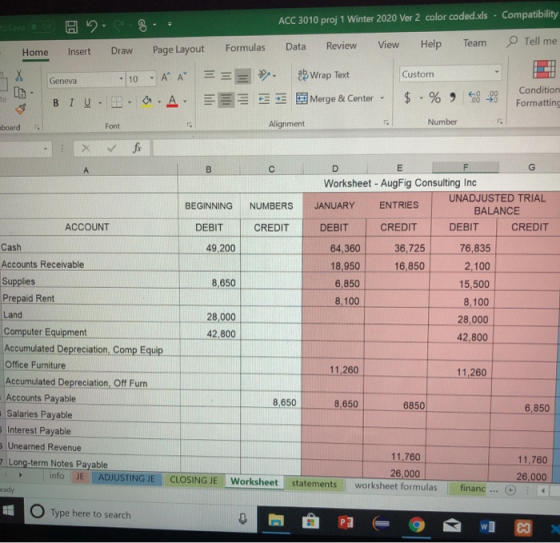Viewport: 560px width, 543px height.
Task: Click the Percent Style icon
Action: pos(435,97)
